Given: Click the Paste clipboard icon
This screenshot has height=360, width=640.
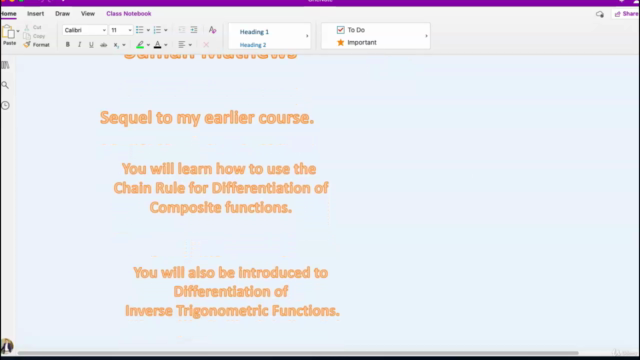Looking at the screenshot, I should click(8, 32).
